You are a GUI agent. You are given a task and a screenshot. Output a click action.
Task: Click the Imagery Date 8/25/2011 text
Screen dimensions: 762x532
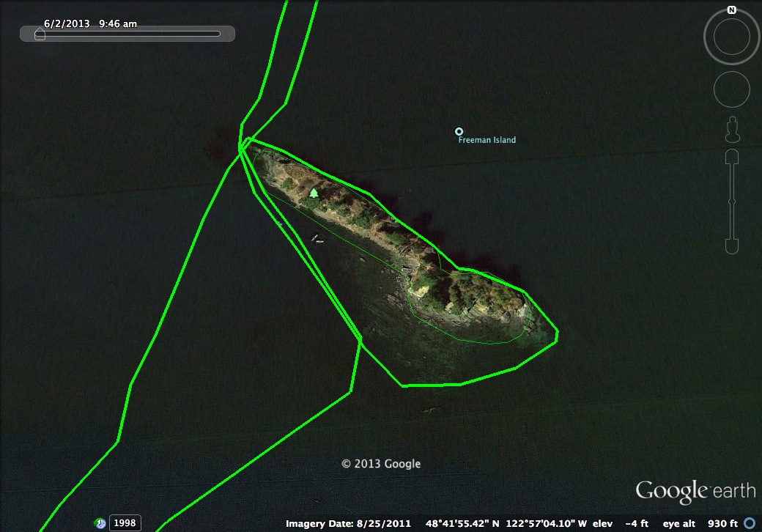[x=349, y=523]
